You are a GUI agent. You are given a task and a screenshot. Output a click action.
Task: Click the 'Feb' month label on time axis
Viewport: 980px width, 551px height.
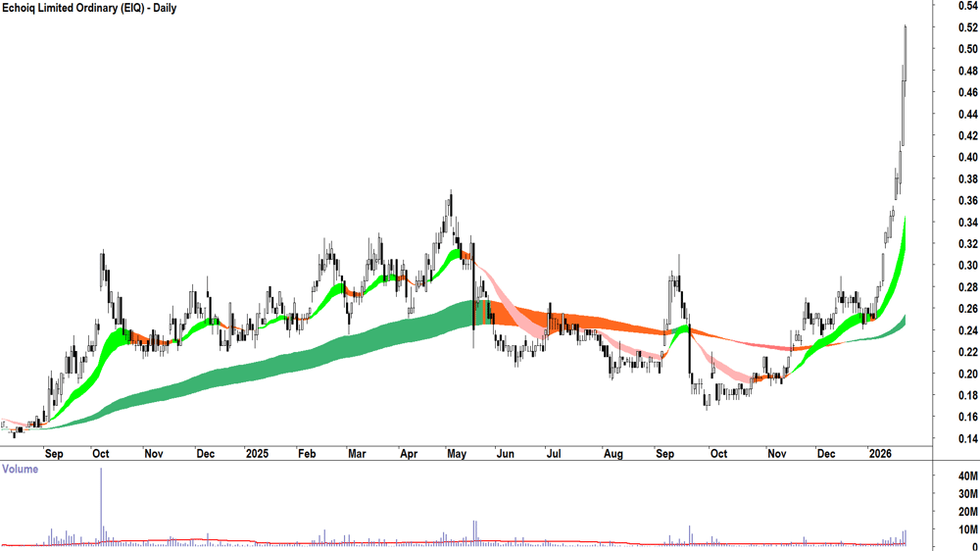click(x=306, y=454)
